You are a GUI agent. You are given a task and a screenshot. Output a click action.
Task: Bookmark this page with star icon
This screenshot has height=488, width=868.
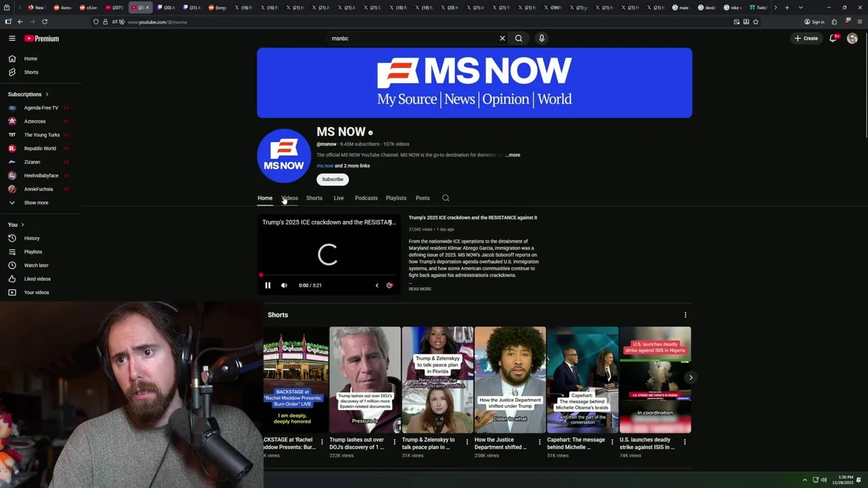tap(755, 22)
